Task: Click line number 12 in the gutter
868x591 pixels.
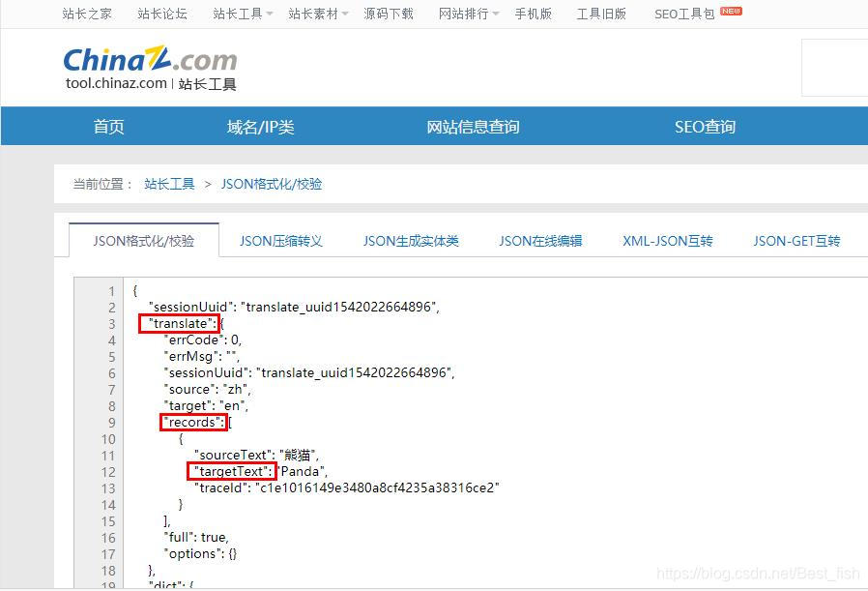Action: click(x=108, y=472)
